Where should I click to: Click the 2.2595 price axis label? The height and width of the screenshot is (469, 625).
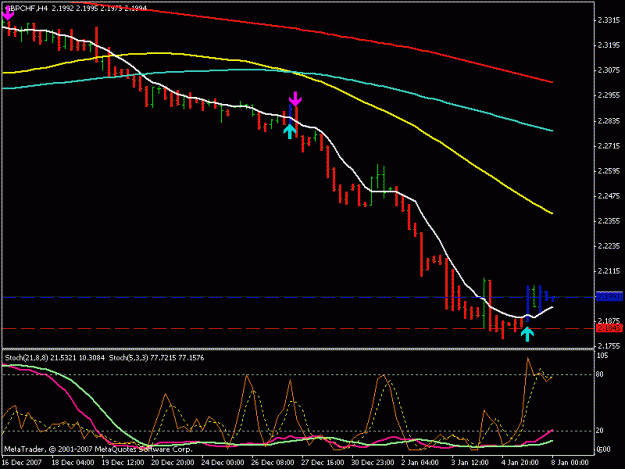tap(609, 171)
